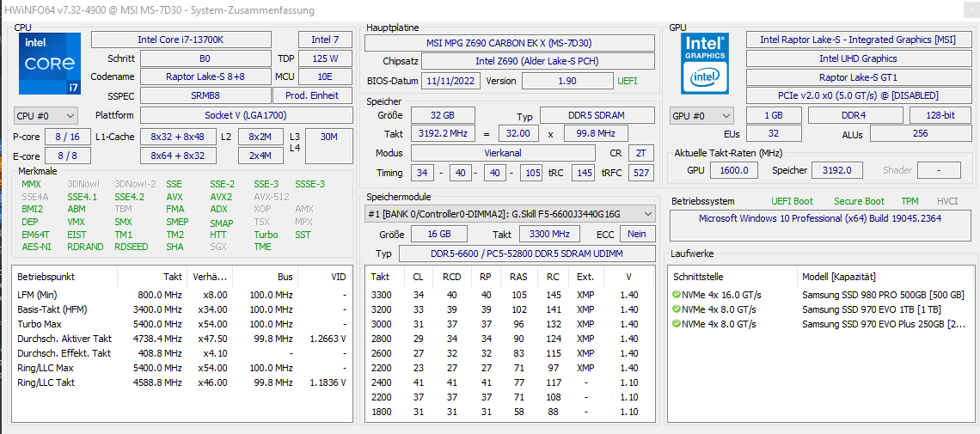The height and width of the screenshot is (434, 980).
Task: Click the GPU memory 1 GB field
Action: 774,115
